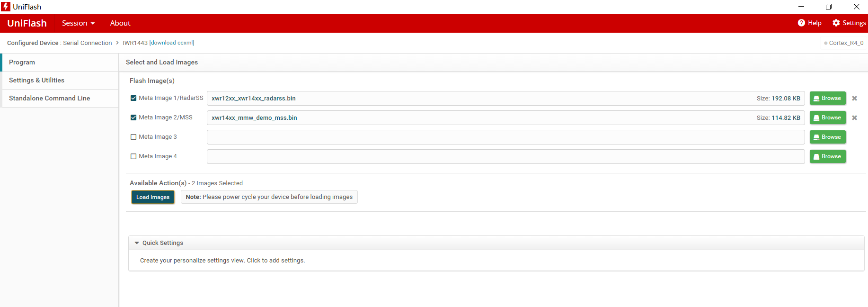This screenshot has height=307, width=868.
Task: Open the Help question mark icon
Action: [801, 23]
